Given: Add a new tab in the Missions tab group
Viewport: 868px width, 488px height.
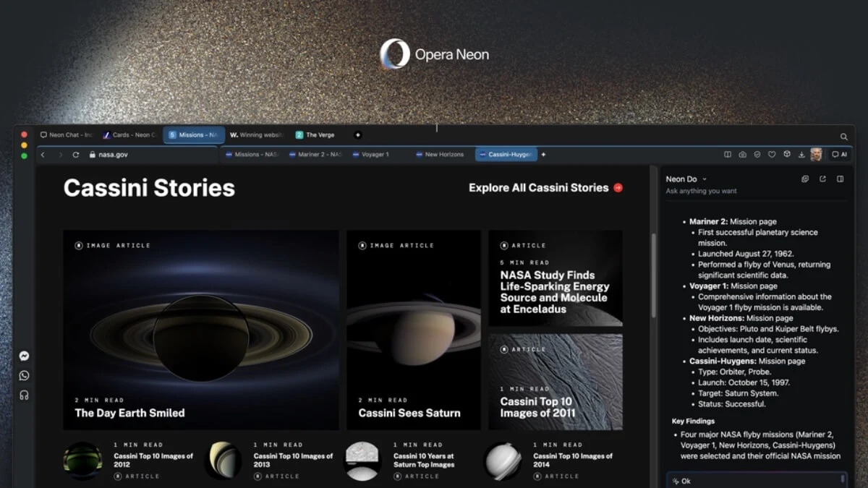Looking at the screenshot, I should pyautogui.click(x=543, y=155).
